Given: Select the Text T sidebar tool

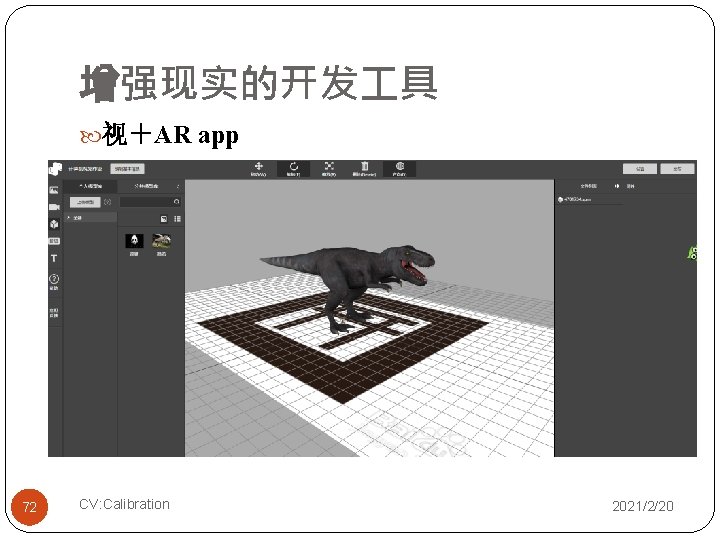Looking at the screenshot, I should coord(54,258).
